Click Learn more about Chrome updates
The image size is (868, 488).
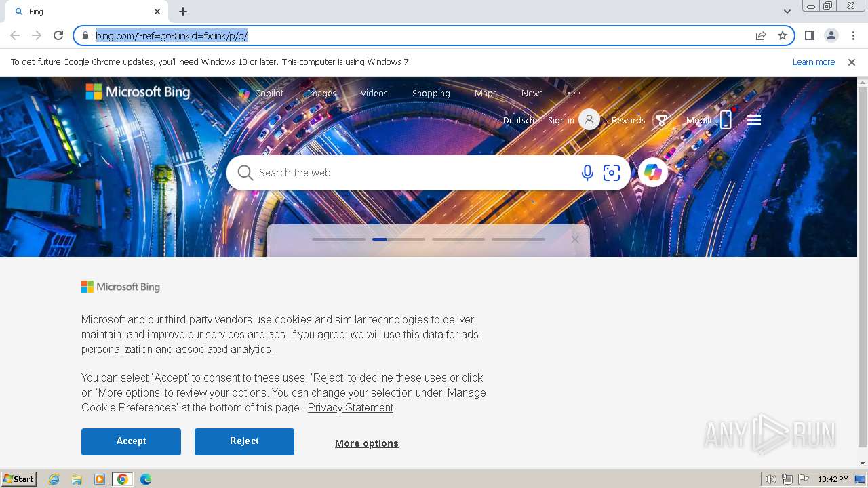[814, 62]
